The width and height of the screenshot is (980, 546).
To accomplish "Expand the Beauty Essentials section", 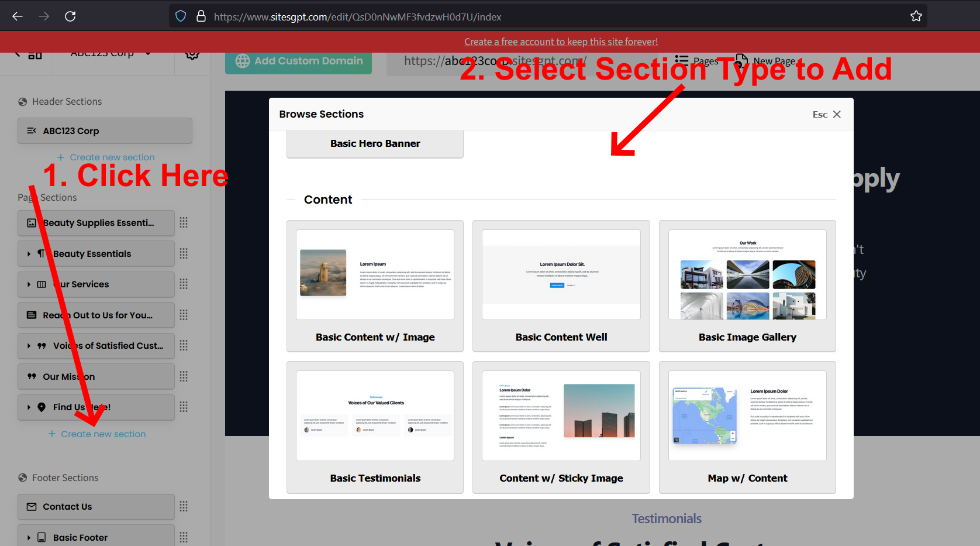I will click(29, 253).
